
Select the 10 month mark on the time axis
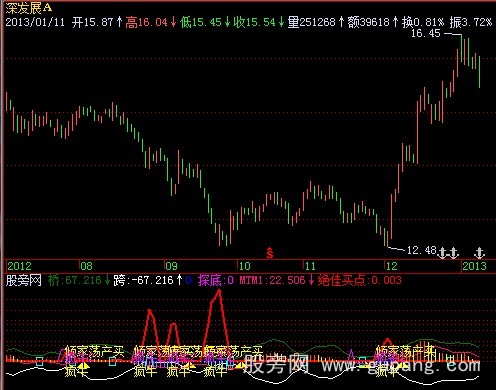point(244,266)
